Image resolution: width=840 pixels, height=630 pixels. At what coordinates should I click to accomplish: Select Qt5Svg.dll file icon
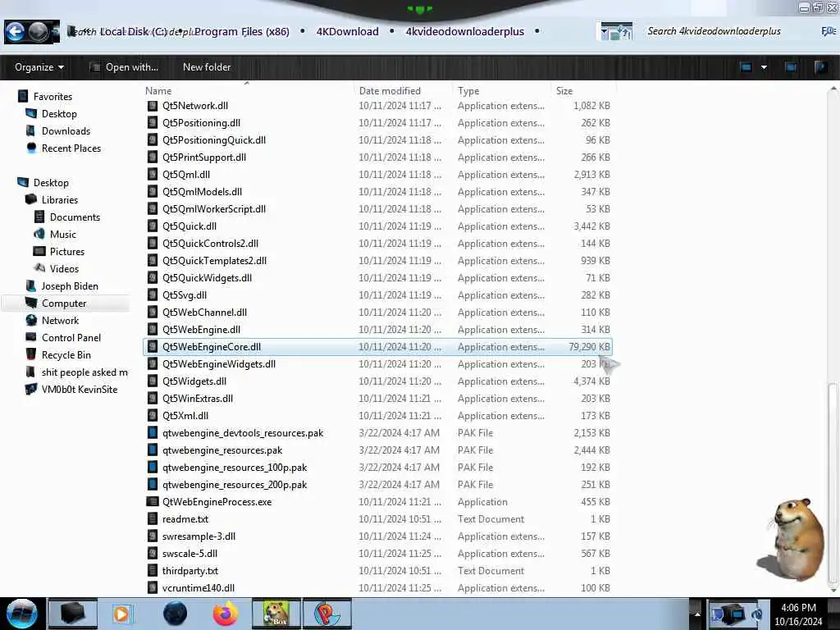click(153, 295)
